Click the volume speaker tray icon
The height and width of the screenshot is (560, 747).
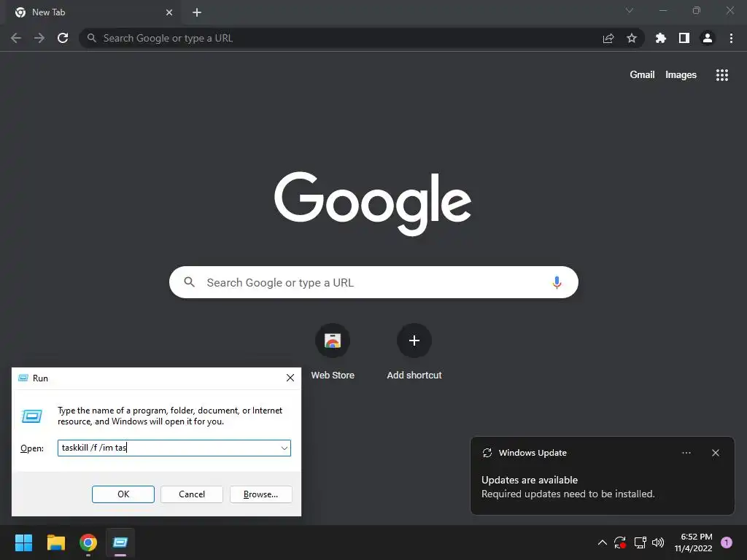coord(658,542)
